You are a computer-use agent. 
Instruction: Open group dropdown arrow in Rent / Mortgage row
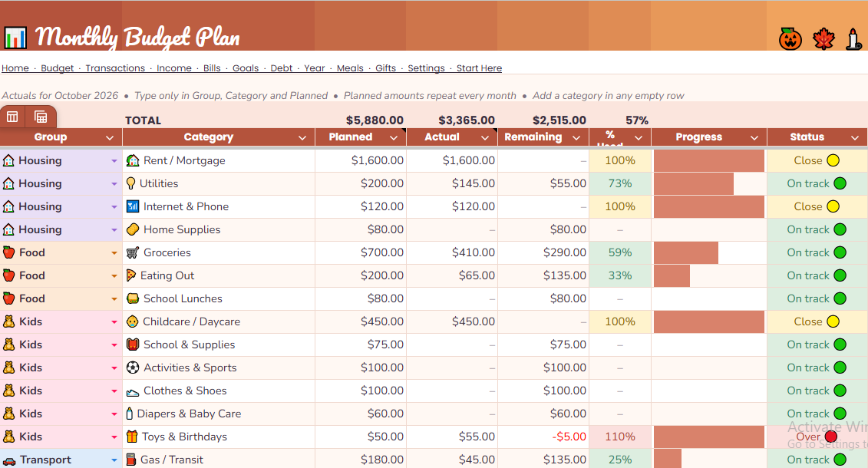pos(114,161)
